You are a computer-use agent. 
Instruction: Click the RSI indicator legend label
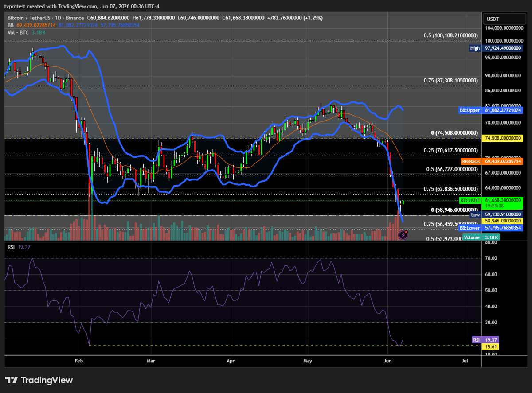click(x=11, y=247)
